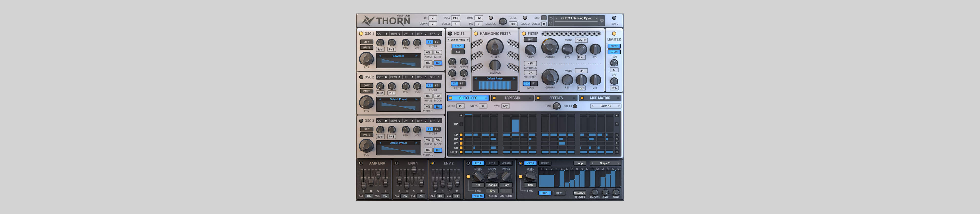The image size is (980, 214).
Task: Enable OSC 2 power LED
Action: [361, 77]
